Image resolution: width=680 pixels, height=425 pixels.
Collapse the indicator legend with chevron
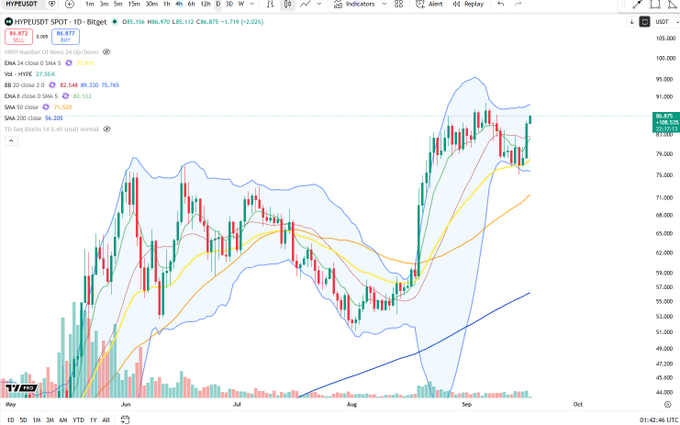(11, 141)
